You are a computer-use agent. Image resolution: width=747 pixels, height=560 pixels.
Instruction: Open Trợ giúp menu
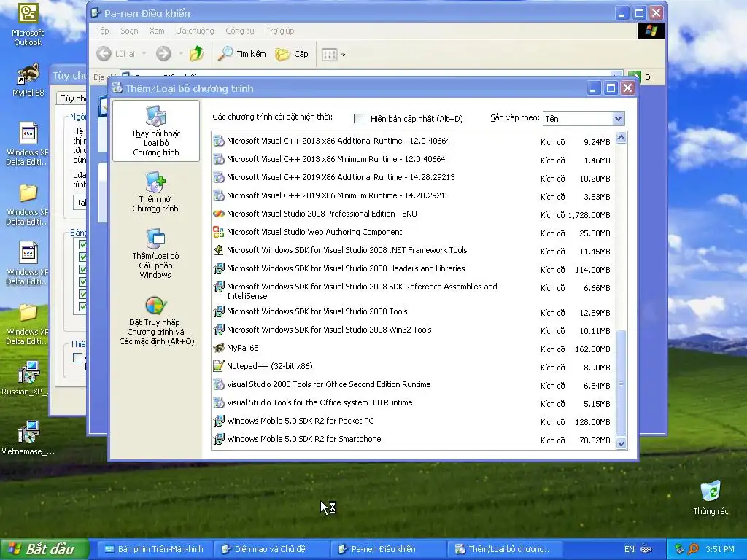coord(279,31)
